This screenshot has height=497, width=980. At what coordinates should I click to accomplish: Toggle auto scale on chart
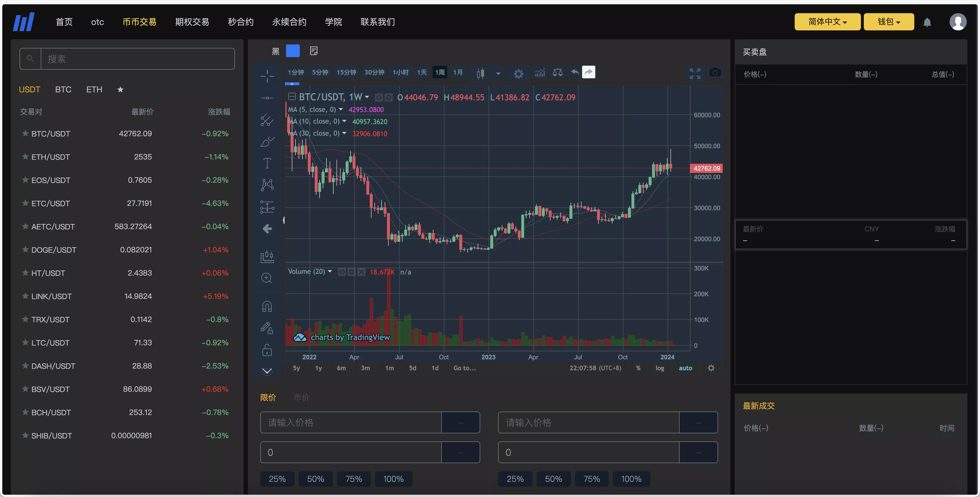685,368
